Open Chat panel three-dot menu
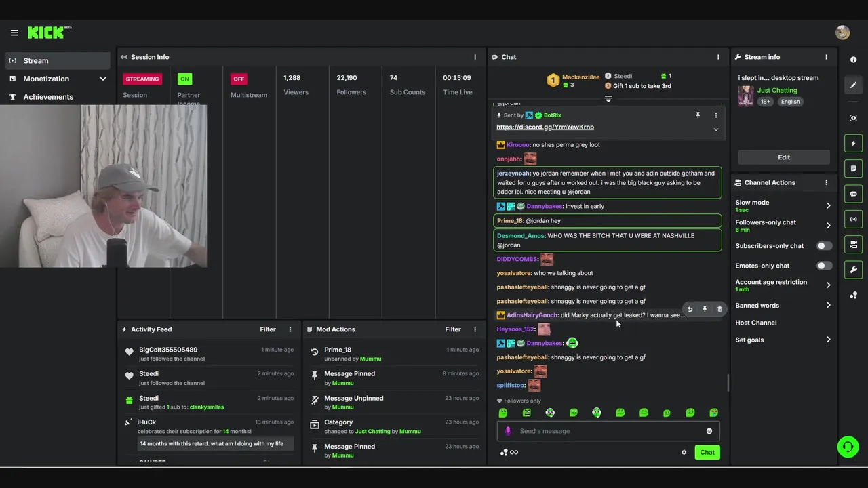This screenshot has height=488, width=868. pyautogui.click(x=718, y=57)
